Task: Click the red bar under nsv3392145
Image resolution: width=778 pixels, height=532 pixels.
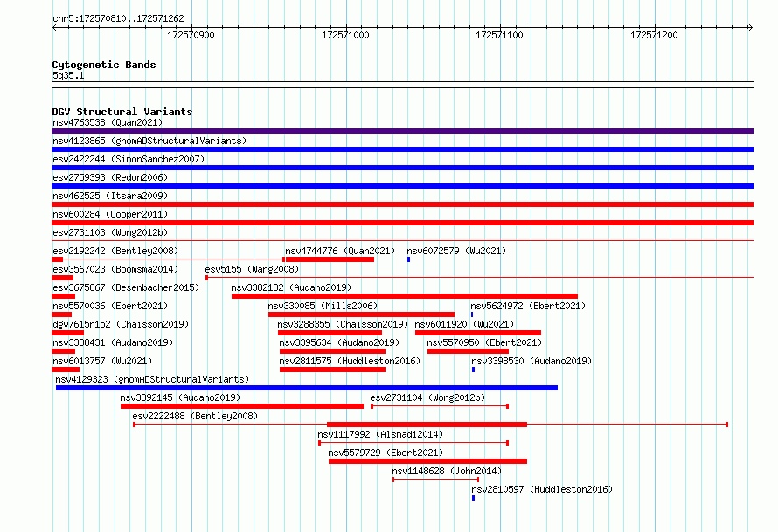Action: pyautogui.click(x=242, y=406)
